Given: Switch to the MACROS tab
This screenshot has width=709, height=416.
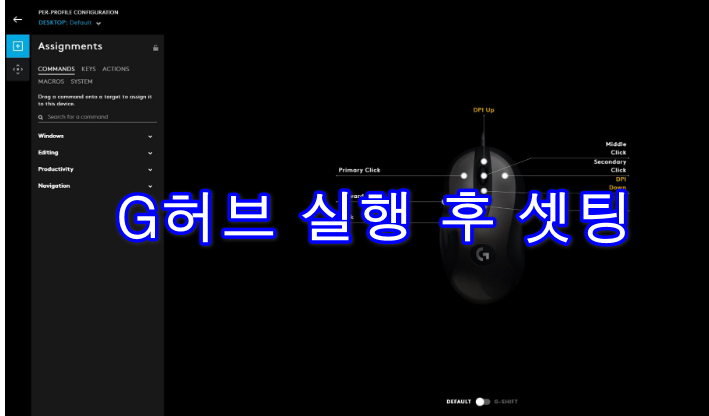Looking at the screenshot, I should 51,82.
